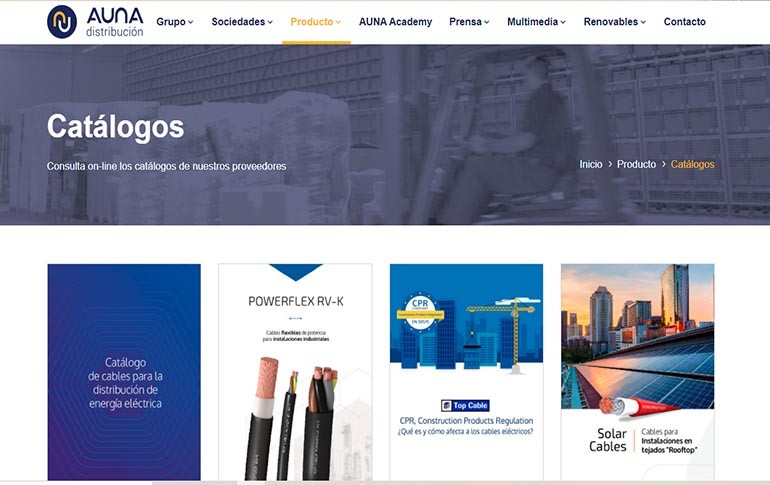This screenshot has height=485, width=770.
Task: Go to AUNA Academy page
Action: point(395,22)
